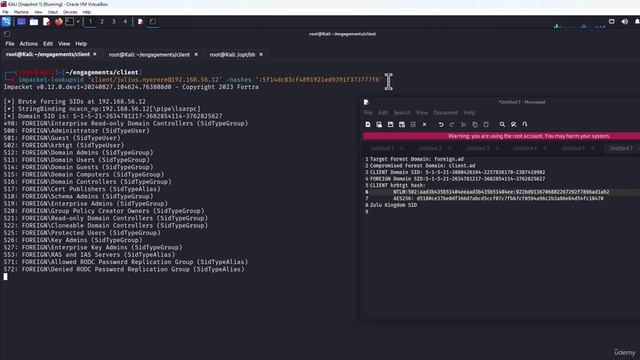Cut selection icon in Mousepad toolbar
Viewport: 640px width, 360px height.
(463, 124)
